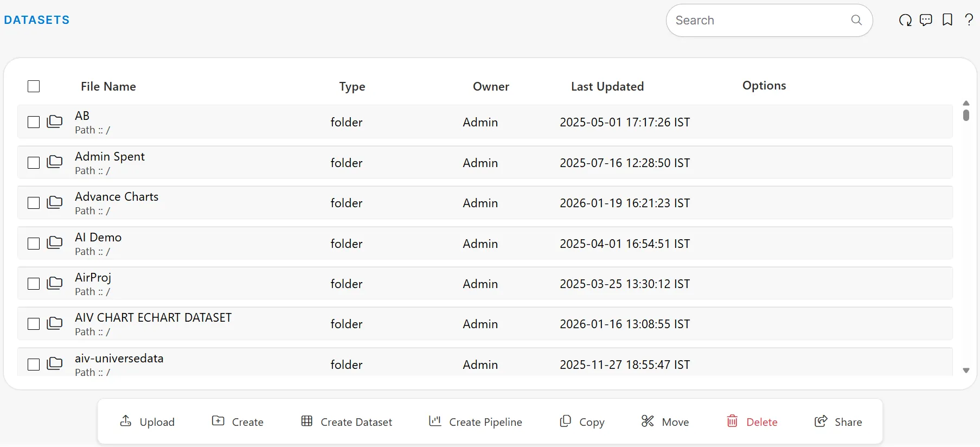The width and height of the screenshot is (980, 447).
Task: Check the box for AB folder
Action: click(34, 122)
